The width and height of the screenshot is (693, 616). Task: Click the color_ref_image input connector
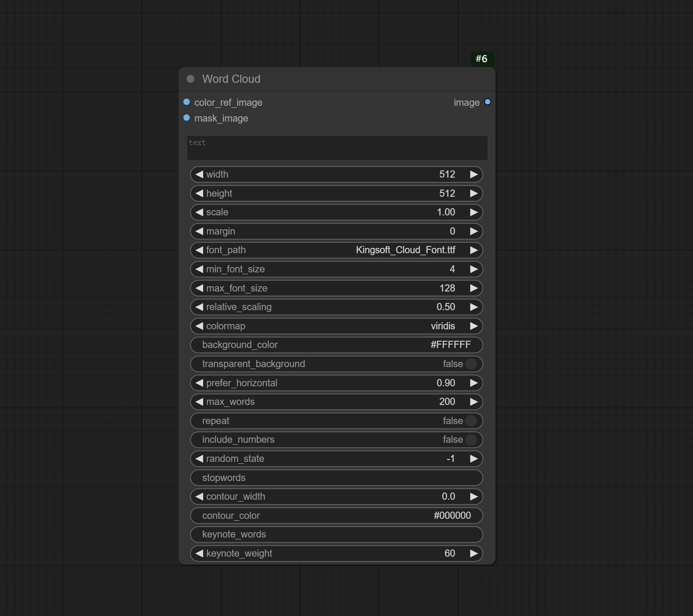[187, 102]
